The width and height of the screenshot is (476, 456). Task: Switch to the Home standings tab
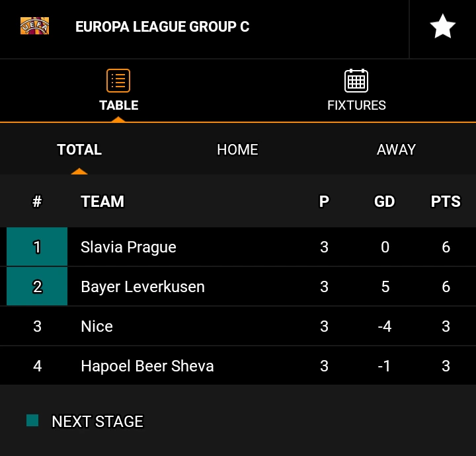(x=237, y=149)
